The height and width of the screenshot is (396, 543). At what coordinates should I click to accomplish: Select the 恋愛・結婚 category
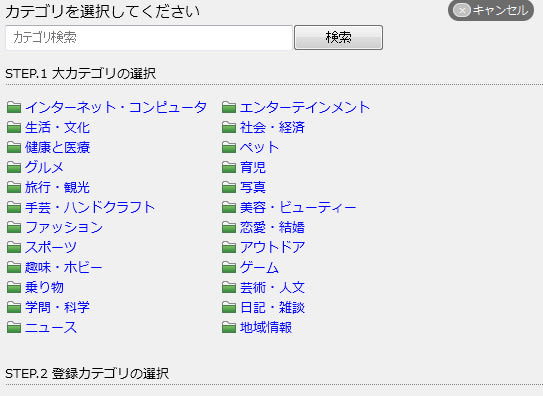click(273, 227)
